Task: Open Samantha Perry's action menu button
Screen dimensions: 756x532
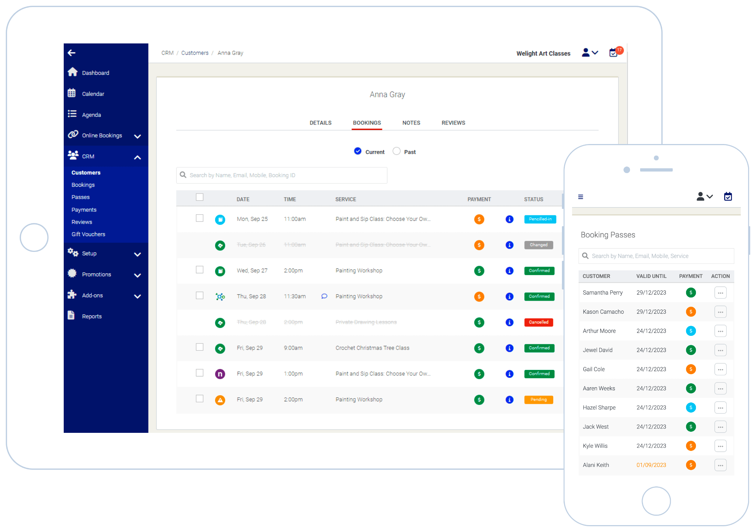Action: (x=720, y=293)
